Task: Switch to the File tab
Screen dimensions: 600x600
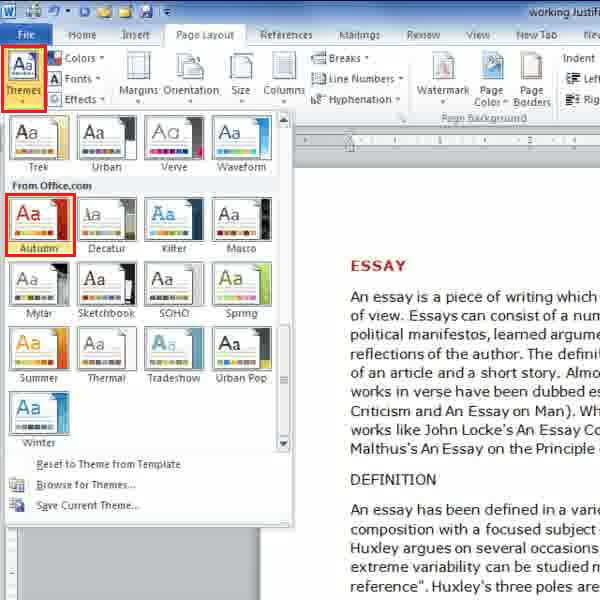Action: (x=26, y=35)
